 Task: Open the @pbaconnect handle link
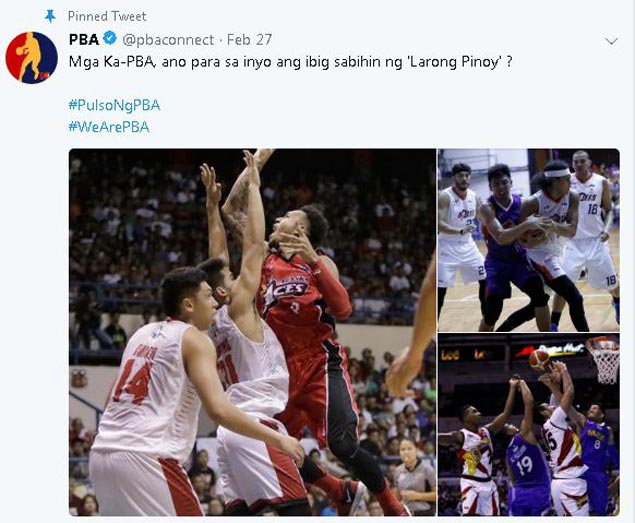click(x=168, y=40)
